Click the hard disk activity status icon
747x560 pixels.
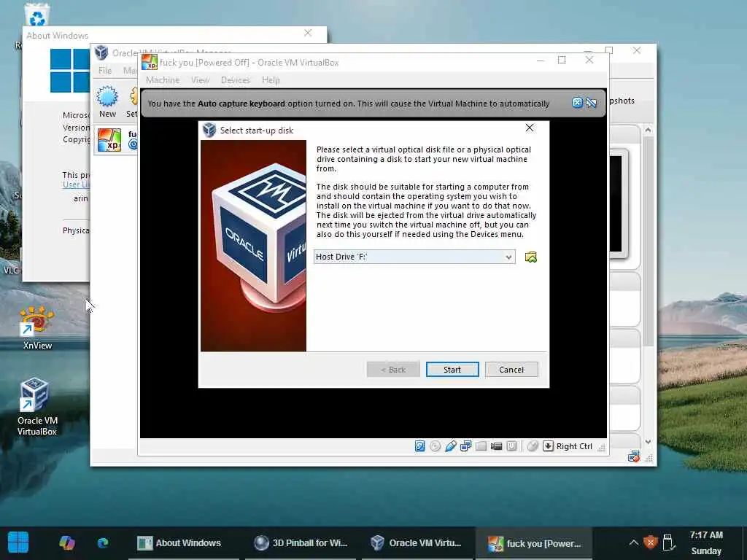pos(419,446)
